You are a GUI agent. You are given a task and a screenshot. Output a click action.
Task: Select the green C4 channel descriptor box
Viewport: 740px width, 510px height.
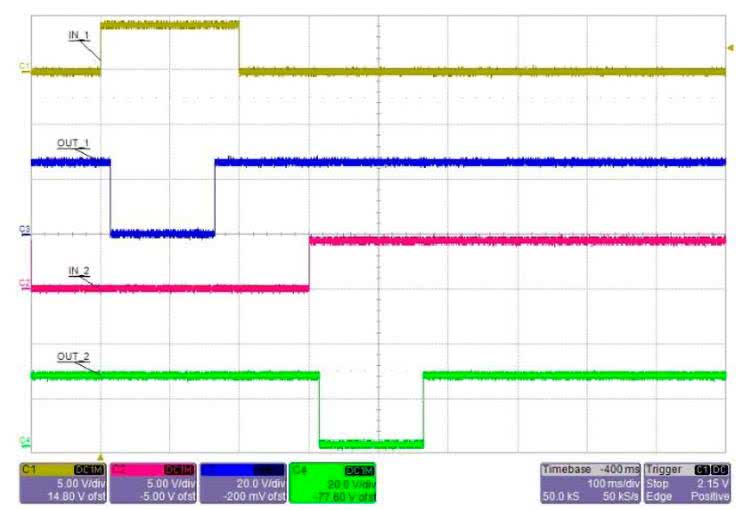coord(332,483)
